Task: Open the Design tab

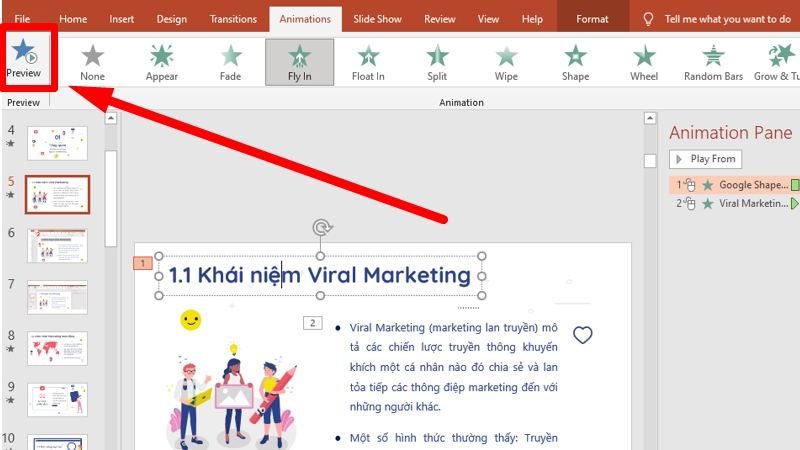Action: click(x=171, y=19)
